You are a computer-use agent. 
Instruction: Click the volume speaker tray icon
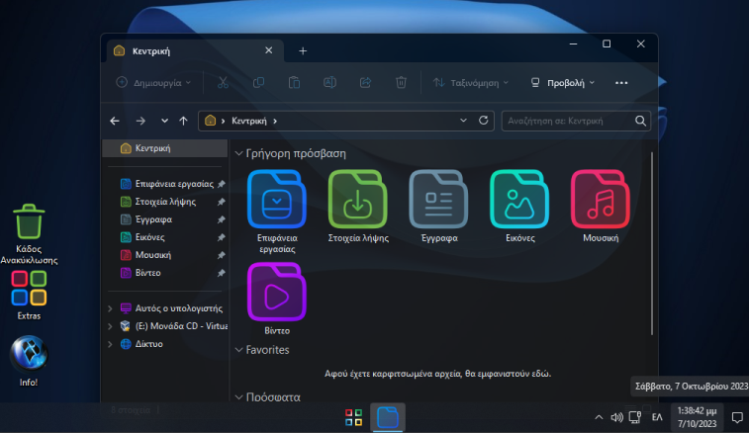(617, 417)
